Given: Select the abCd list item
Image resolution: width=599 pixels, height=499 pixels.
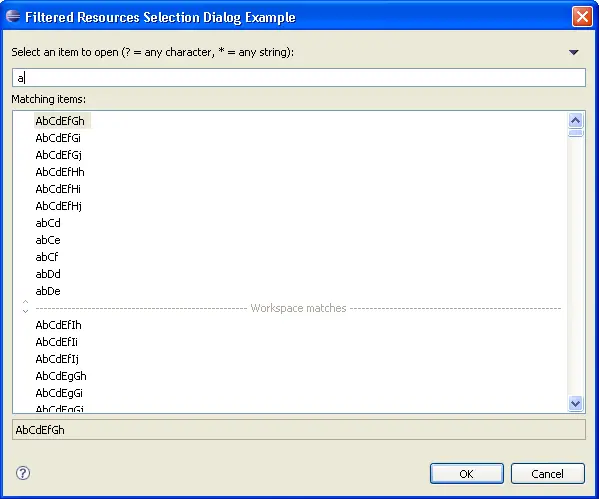Looking at the screenshot, I should 48,223.
